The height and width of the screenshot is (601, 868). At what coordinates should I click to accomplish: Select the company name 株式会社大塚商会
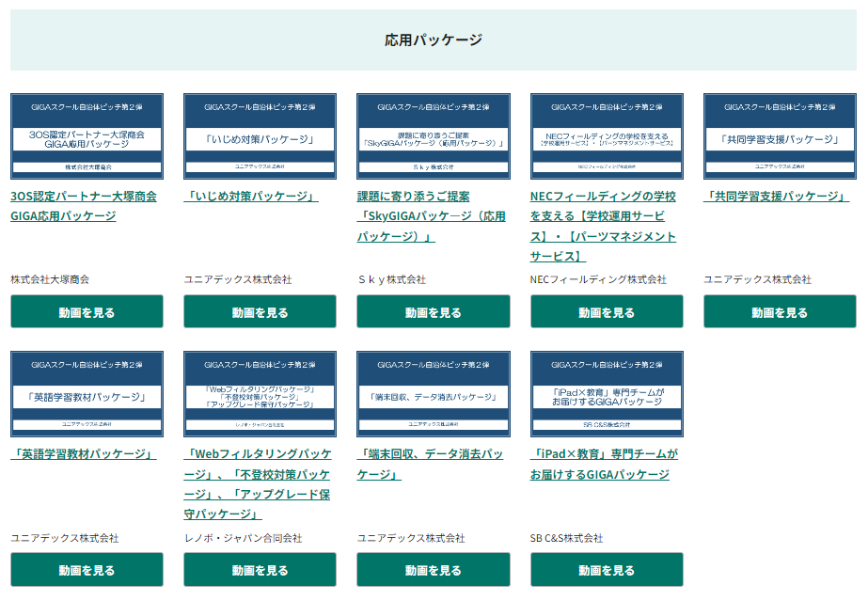click(50, 279)
